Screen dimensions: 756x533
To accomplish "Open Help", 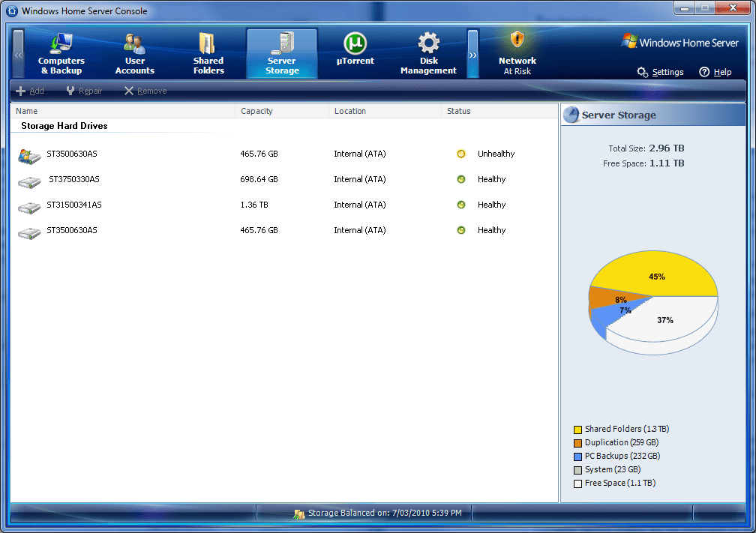I will pos(715,72).
